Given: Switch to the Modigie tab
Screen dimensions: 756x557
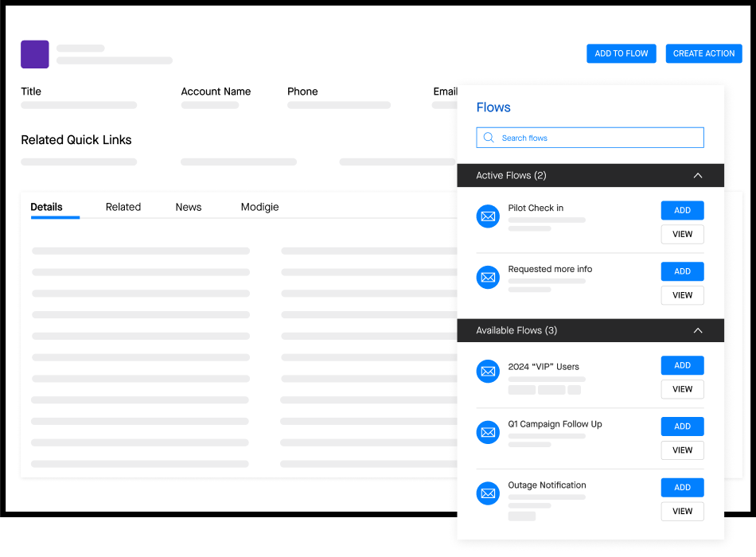Looking at the screenshot, I should coord(259,207).
